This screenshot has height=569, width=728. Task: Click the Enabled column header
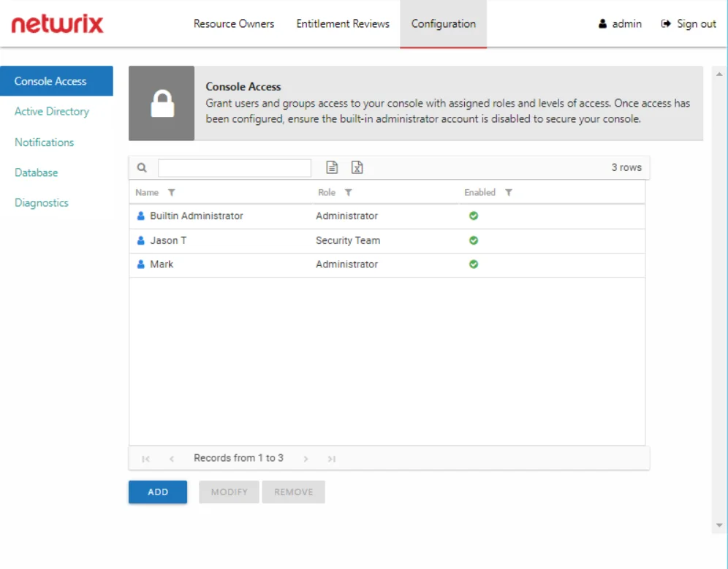click(x=479, y=193)
